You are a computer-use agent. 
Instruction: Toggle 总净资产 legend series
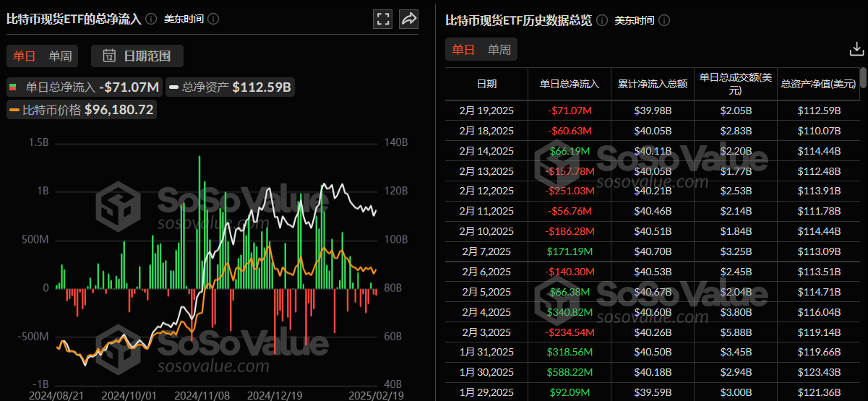click(x=231, y=87)
